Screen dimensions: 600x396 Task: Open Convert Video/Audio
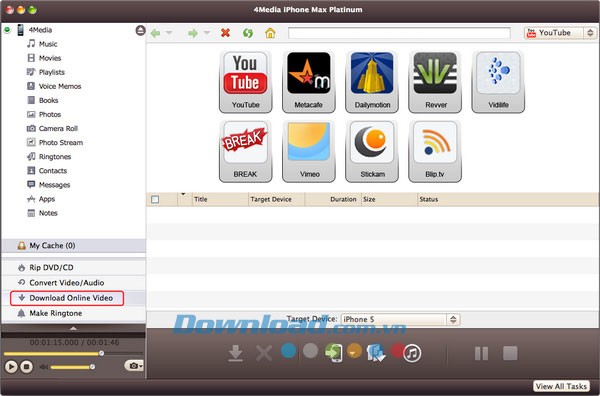point(73,283)
